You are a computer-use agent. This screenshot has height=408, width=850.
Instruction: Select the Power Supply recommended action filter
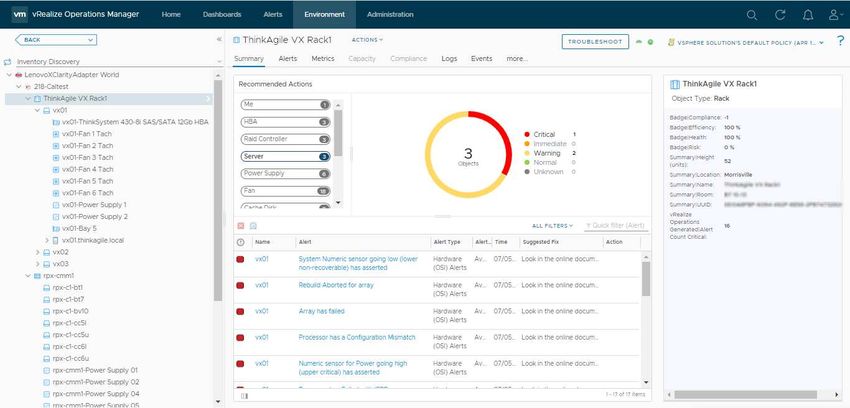[x=285, y=174]
